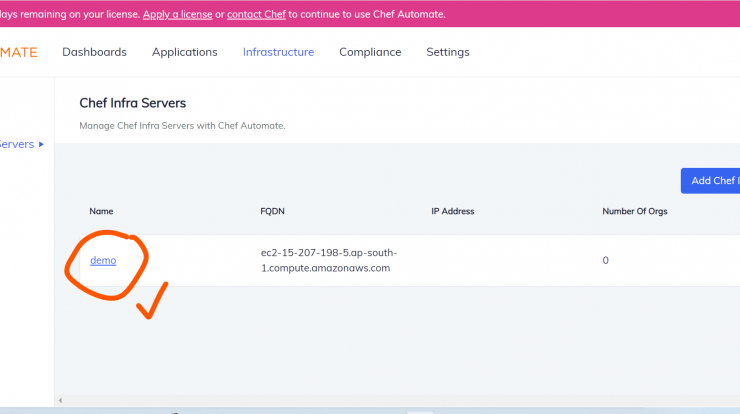Click the Chef Infra Servers heading

click(x=133, y=103)
